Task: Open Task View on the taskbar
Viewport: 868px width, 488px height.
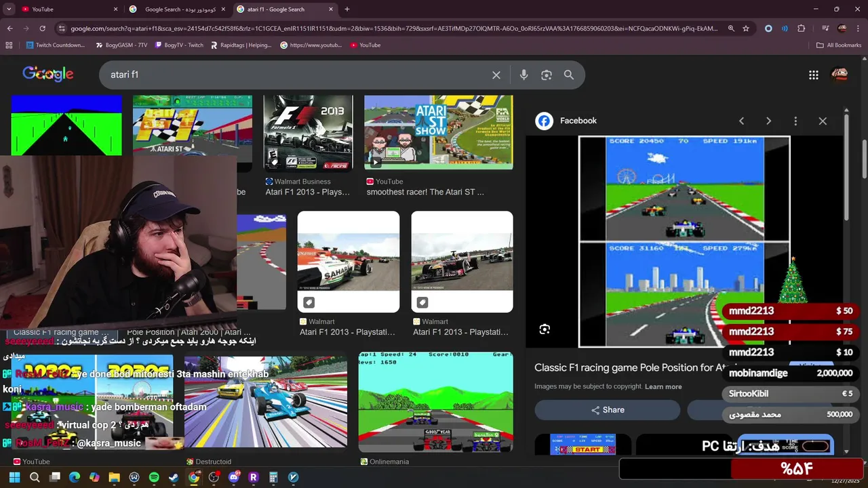Action: [55, 477]
